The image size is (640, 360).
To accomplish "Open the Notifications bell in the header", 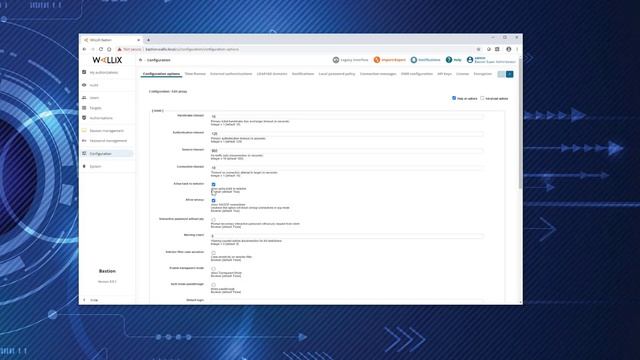I will [x=425, y=60].
